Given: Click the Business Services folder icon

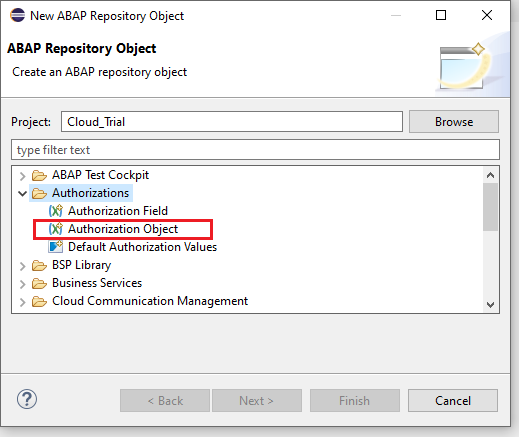Looking at the screenshot, I should pyautogui.click(x=39, y=283).
